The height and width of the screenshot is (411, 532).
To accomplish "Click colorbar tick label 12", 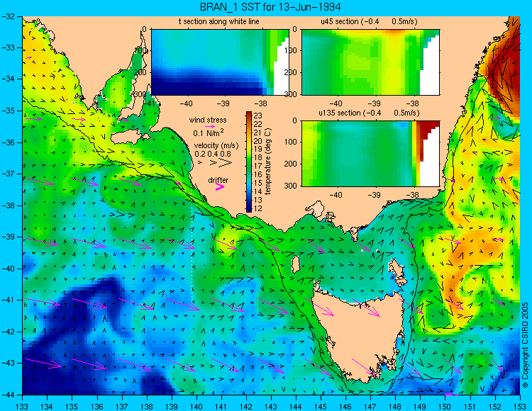I will coord(258,208).
